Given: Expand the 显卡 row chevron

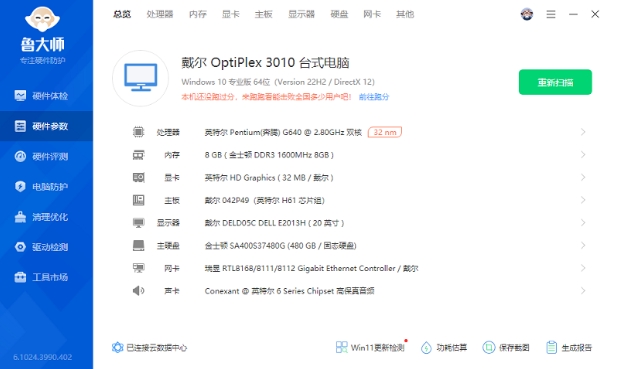Looking at the screenshot, I should click(583, 177).
